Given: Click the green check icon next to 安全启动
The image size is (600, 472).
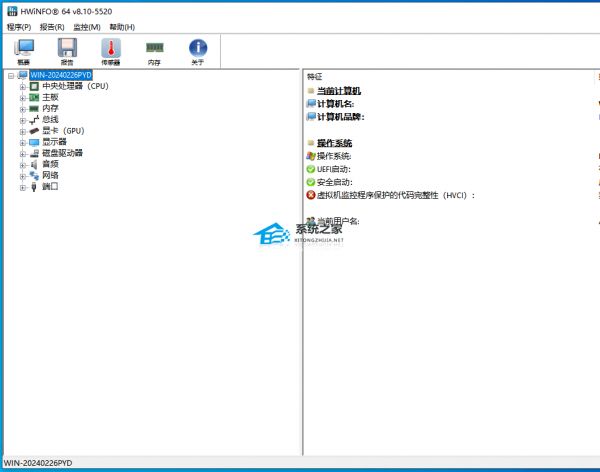Looking at the screenshot, I should click(311, 182).
